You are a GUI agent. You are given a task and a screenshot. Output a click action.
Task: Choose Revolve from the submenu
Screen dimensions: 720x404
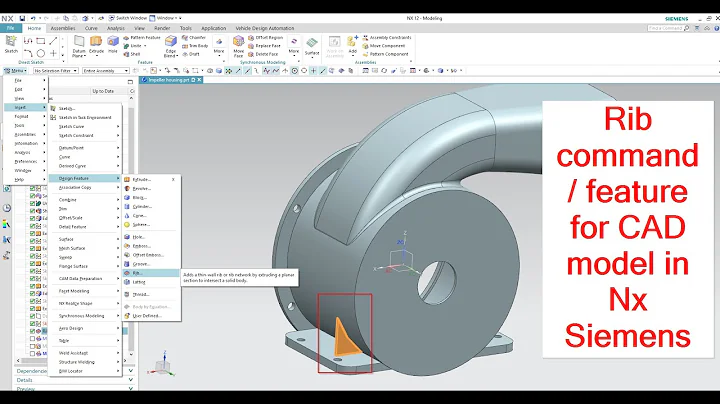point(151,189)
